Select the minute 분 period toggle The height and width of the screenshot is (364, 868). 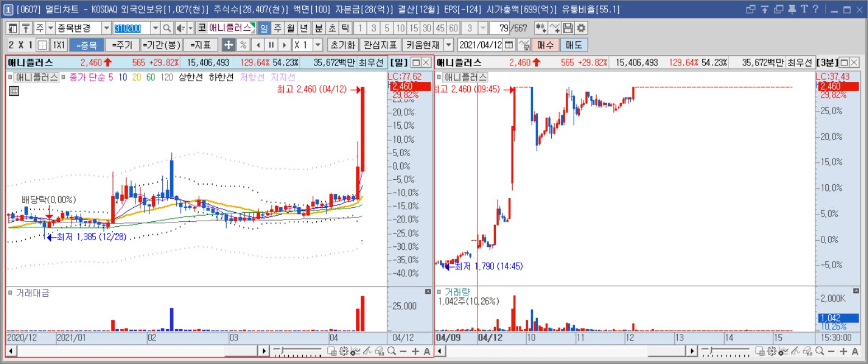pos(318,28)
